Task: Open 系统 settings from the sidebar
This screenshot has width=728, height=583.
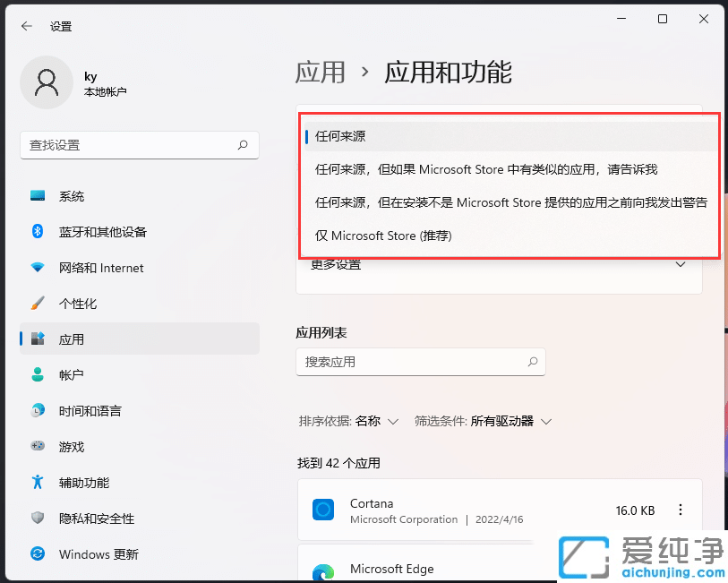Action: [72, 196]
